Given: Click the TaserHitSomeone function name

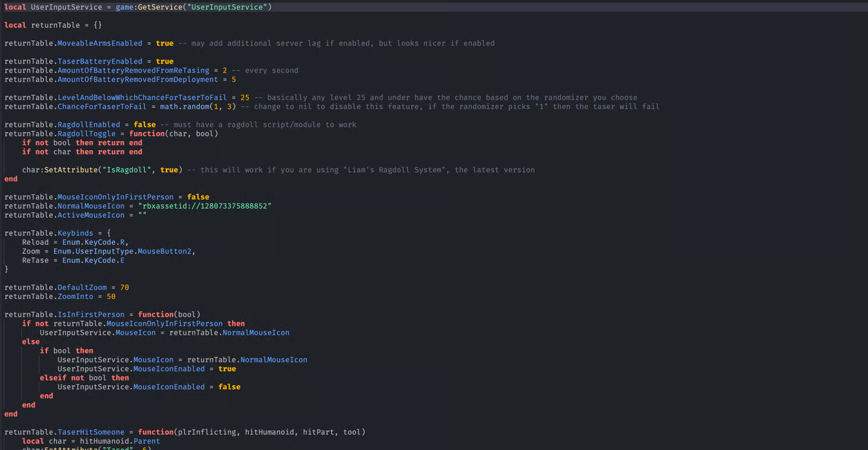Looking at the screenshot, I should click(91, 432).
